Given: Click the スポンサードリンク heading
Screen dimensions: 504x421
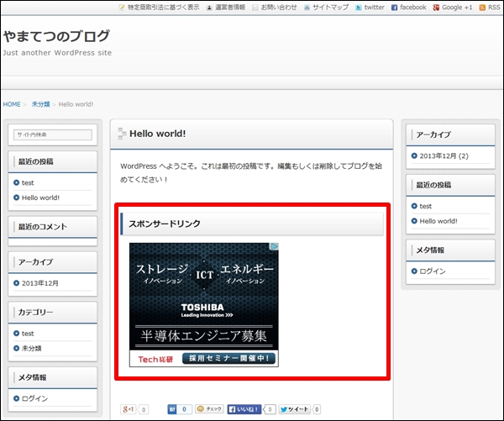Looking at the screenshot, I should point(165,224).
